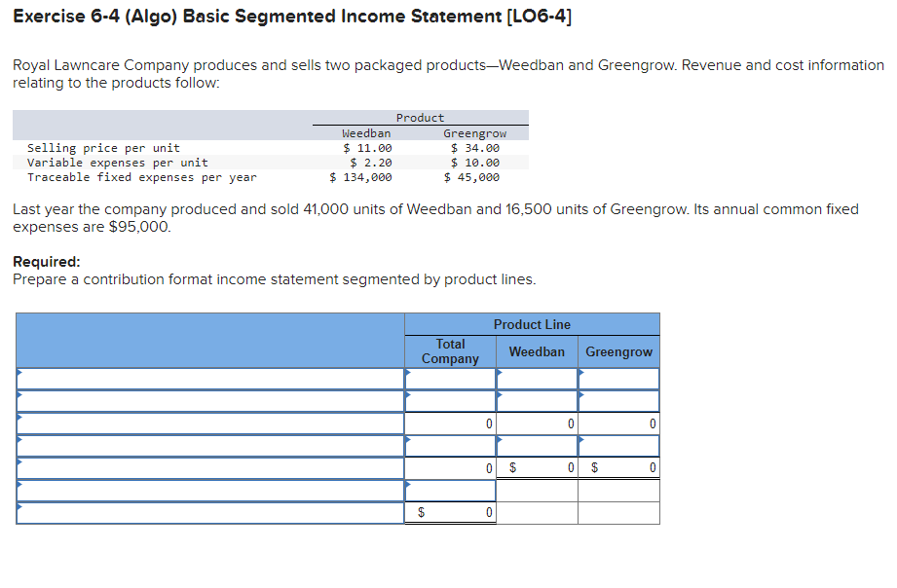Open sixth row label dropdown cell

click(210, 491)
